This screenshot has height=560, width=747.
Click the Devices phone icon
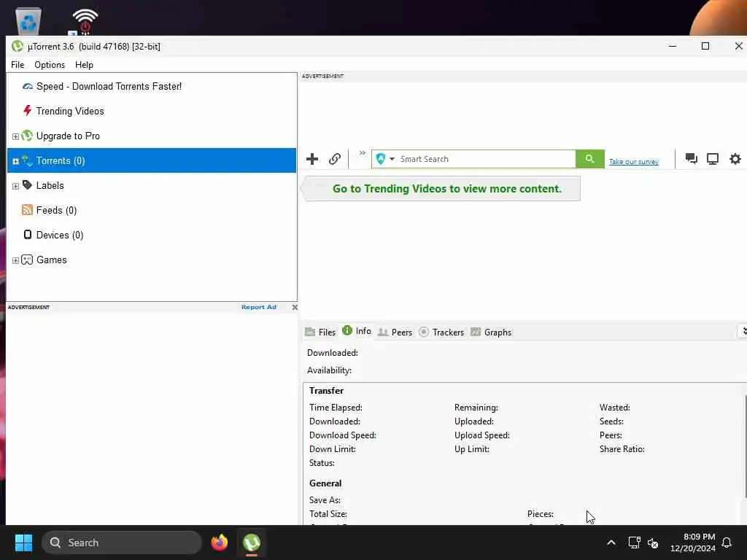coord(28,234)
